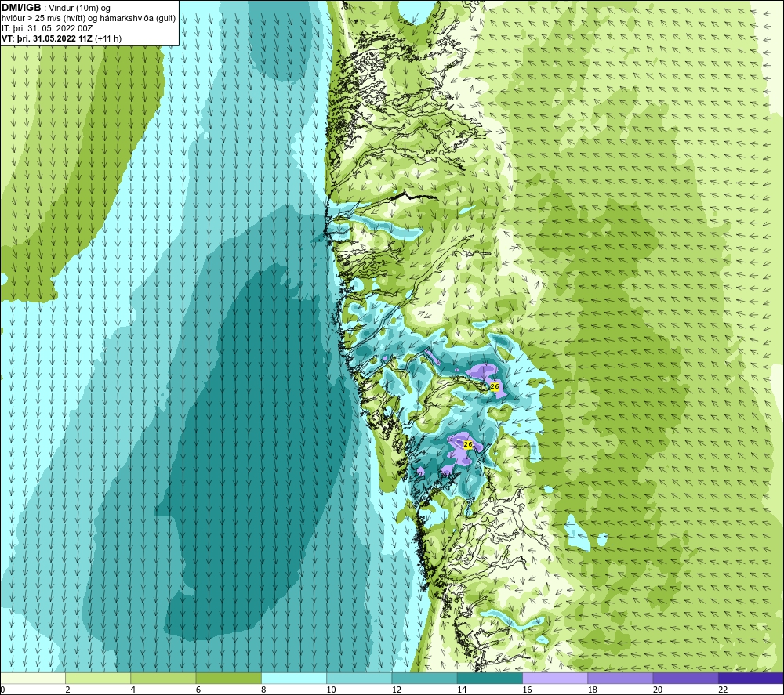This screenshot has width=784, height=695.
Task: Click the 'hviður > 25 m/s (hvítt)' line
Action: (x=43, y=19)
